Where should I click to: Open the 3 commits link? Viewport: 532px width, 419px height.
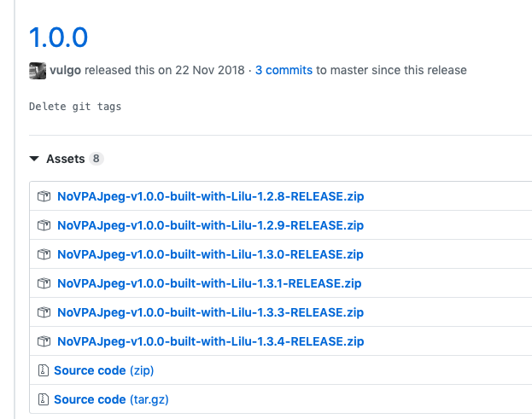[x=284, y=70]
